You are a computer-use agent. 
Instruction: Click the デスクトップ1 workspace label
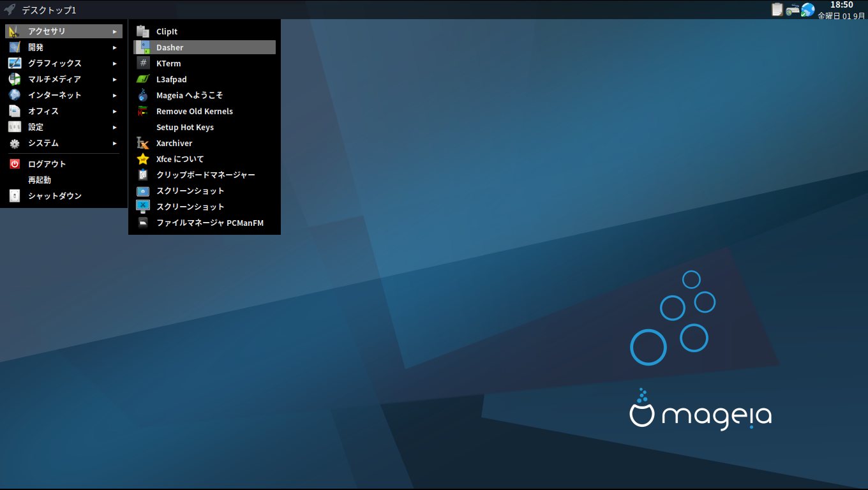tap(49, 10)
